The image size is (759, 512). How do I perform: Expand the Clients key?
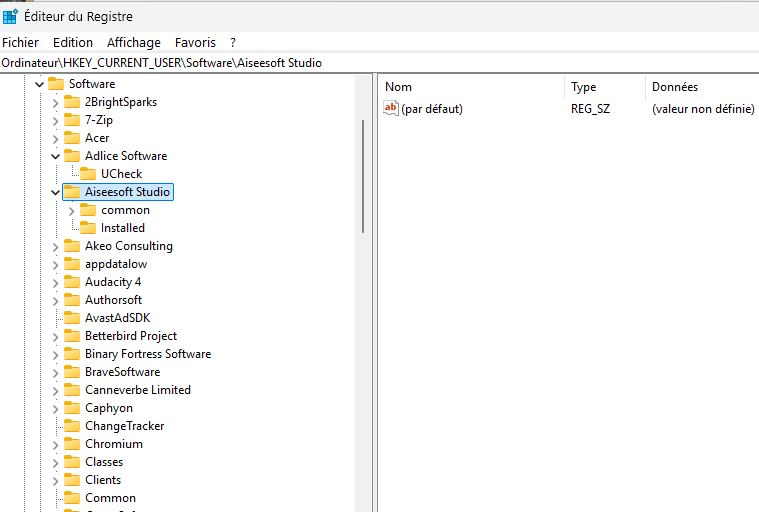pyautogui.click(x=55, y=481)
